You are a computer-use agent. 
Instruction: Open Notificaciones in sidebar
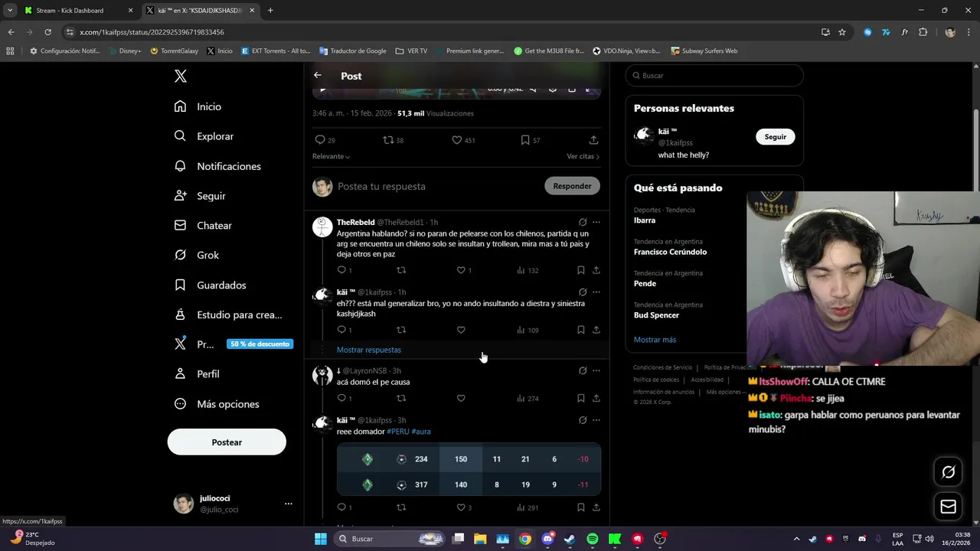(218, 166)
